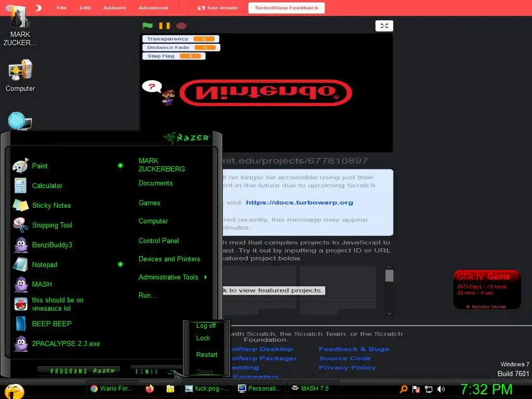The width and height of the screenshot is (532, 399).
Task: Open the Feedback & Bugs link
Action: coord(354,349)
